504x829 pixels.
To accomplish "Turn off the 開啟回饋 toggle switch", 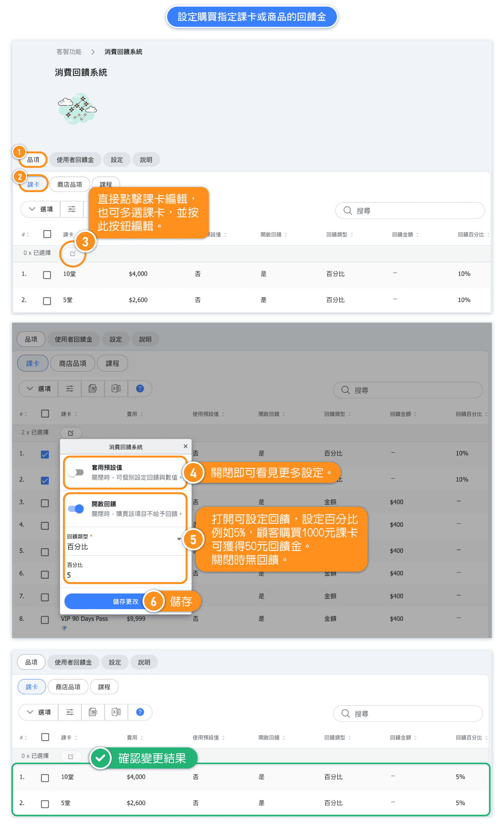I will point(76,508).
